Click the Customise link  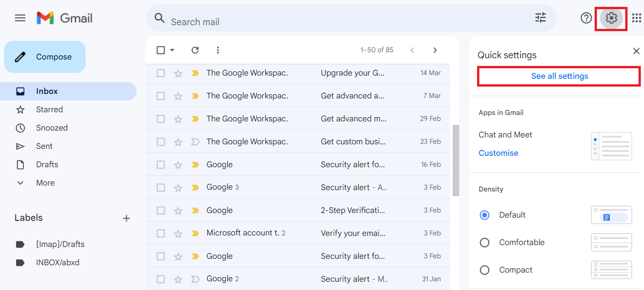(499, 153)
